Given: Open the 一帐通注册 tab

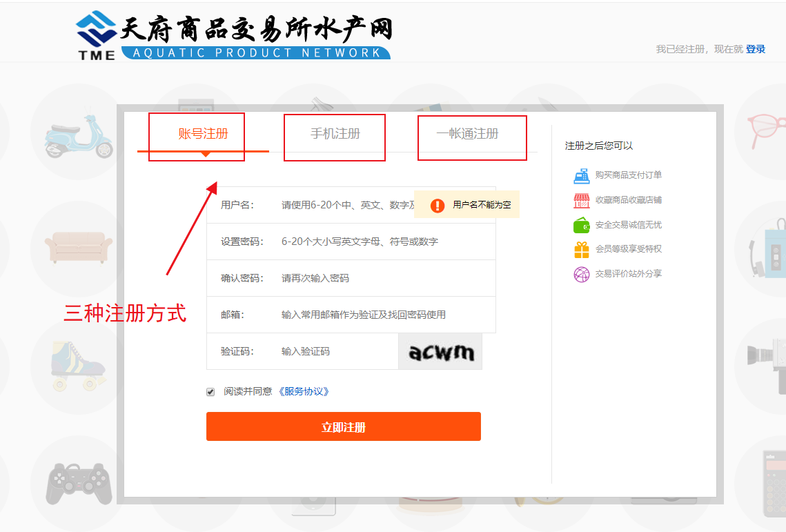Looking at the screenshot, I should click(x=467, y=134).
